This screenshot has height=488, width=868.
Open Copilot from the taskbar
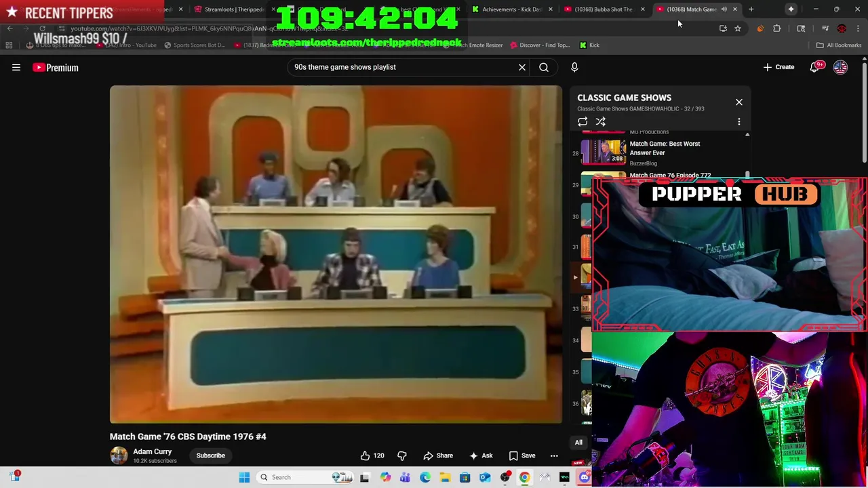[x=385, y=477]
